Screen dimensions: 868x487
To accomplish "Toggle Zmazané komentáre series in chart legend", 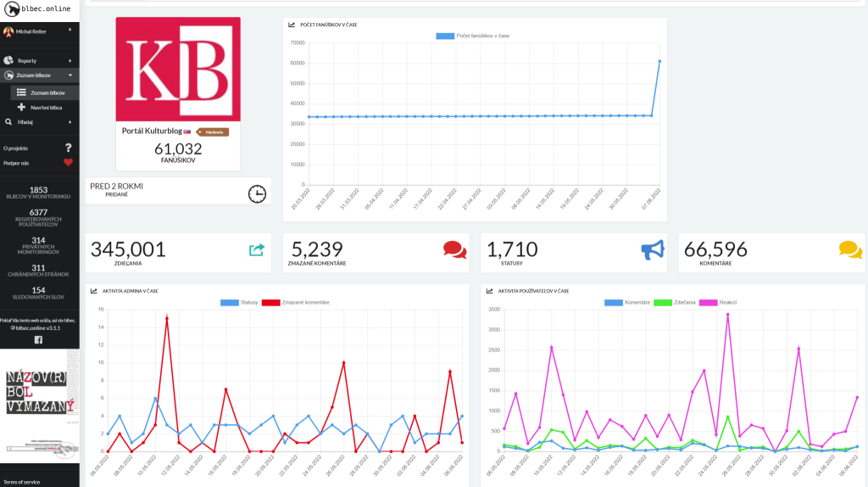I will (x=296, y=303).
